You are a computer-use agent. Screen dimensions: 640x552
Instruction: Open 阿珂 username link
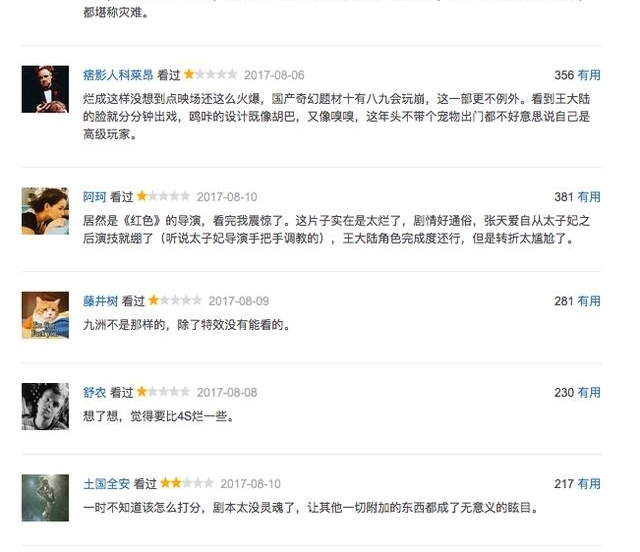click(x=95, y=197)
